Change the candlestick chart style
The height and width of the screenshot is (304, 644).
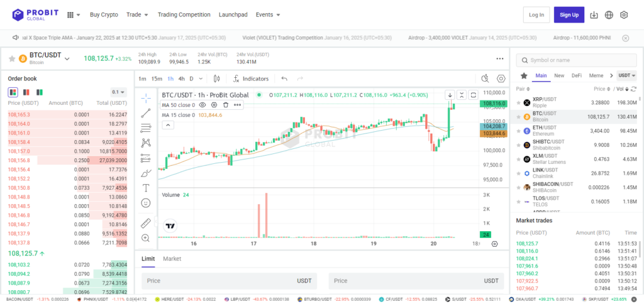pyautogui.click(x=217, y=79)
